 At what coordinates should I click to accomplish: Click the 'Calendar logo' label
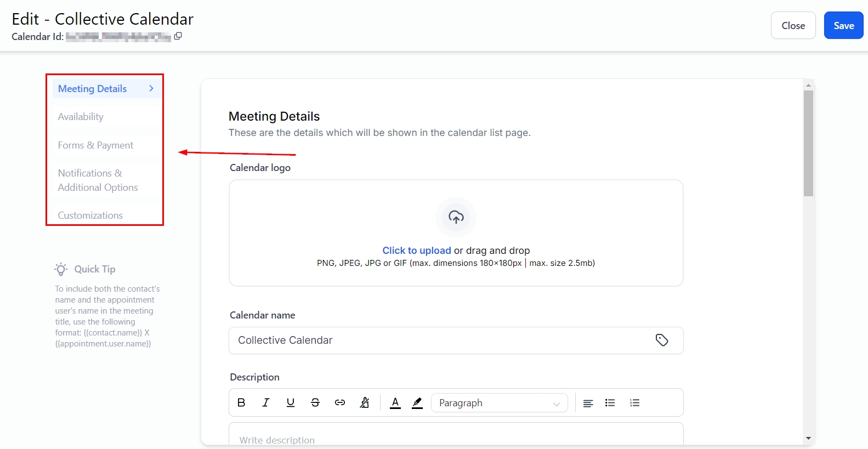pos(260,168)
